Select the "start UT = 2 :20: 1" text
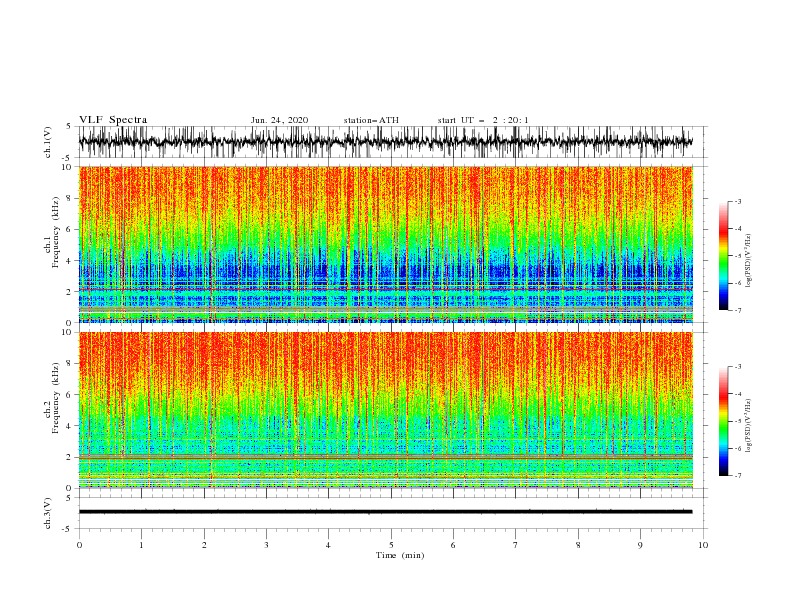 click(483, 120)
